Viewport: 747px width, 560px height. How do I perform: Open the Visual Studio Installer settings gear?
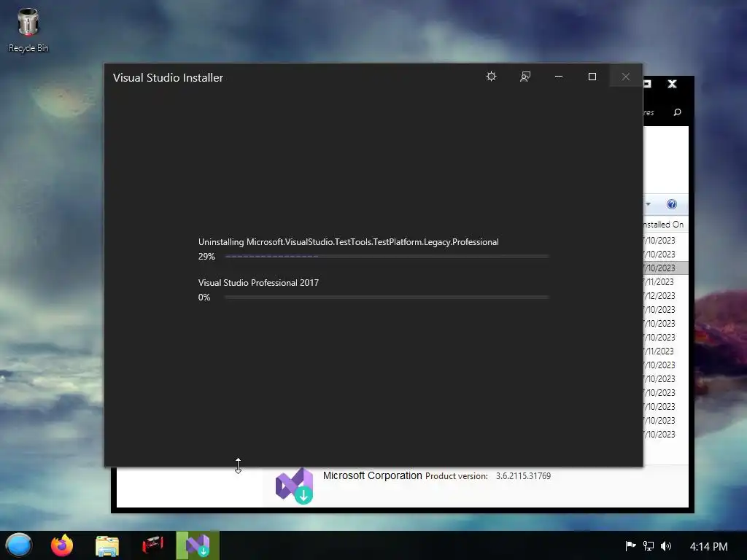click(x=491, y=77)
